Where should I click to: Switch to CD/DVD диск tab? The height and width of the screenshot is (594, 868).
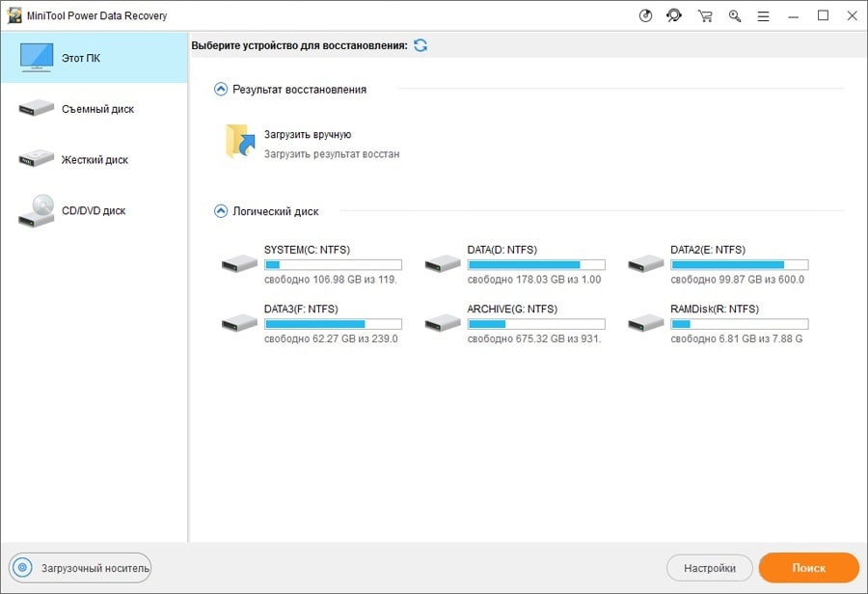95,210
